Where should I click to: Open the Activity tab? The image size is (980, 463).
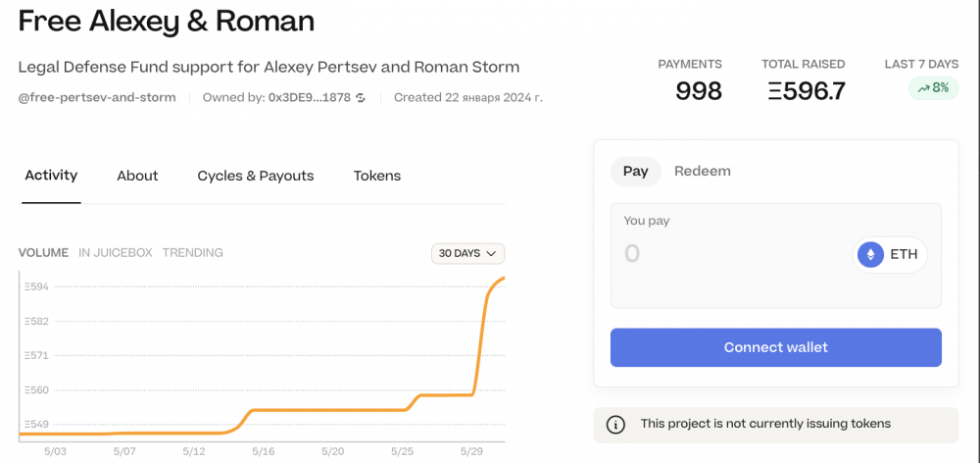tap(51, 176)
